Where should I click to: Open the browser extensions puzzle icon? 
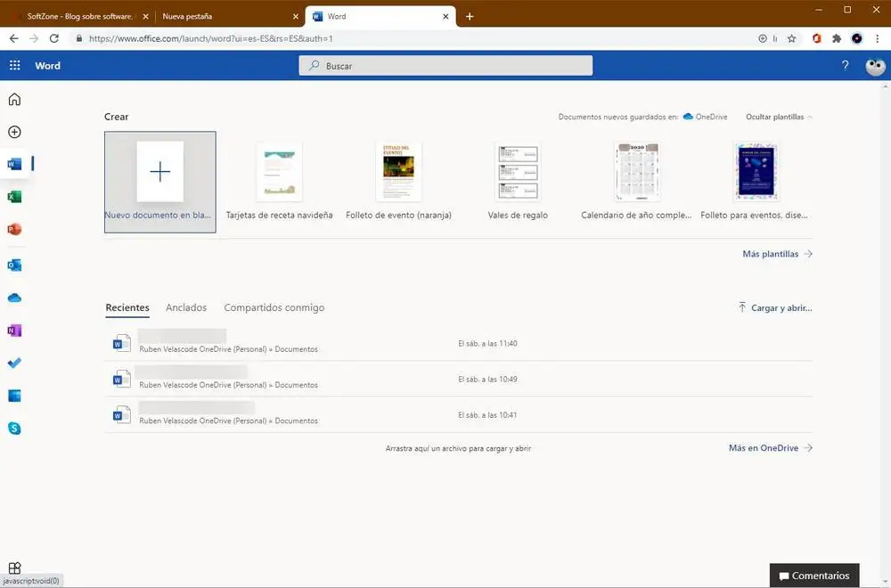coord(837,38)
